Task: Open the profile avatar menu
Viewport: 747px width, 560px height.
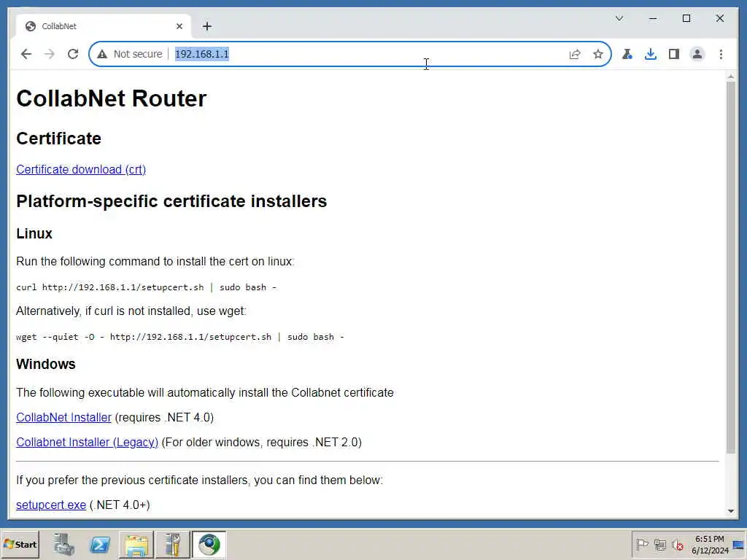Action: [x=697, y=54]
